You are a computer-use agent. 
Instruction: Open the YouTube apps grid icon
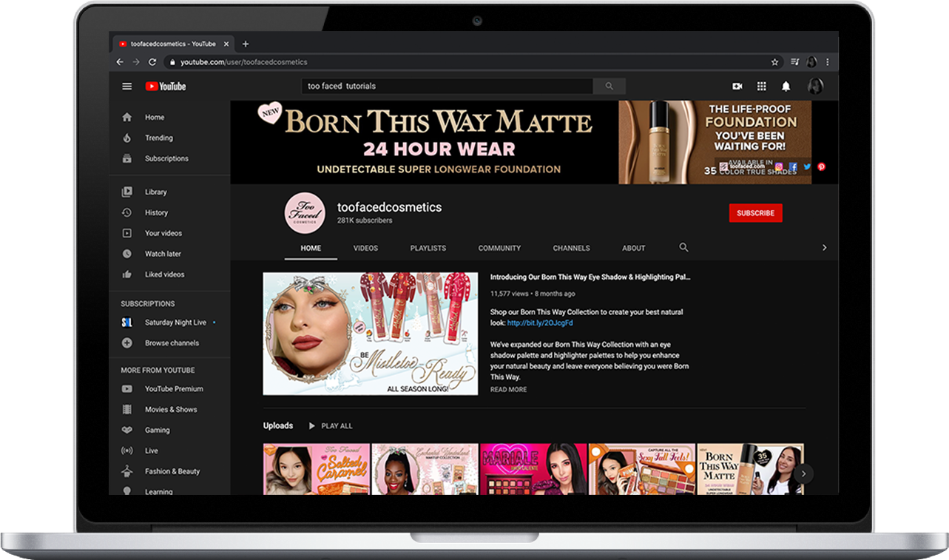(761, 87)
